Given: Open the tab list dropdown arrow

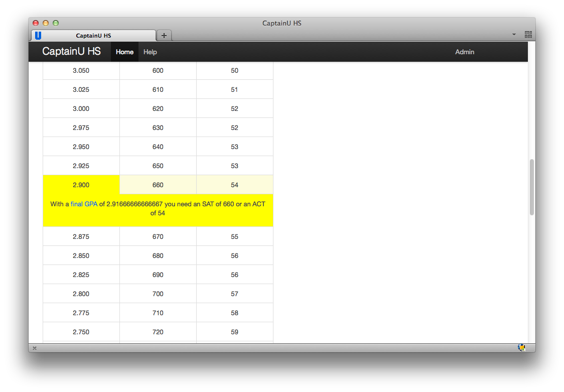Looking at the screenshot, I should pos(514,35).
